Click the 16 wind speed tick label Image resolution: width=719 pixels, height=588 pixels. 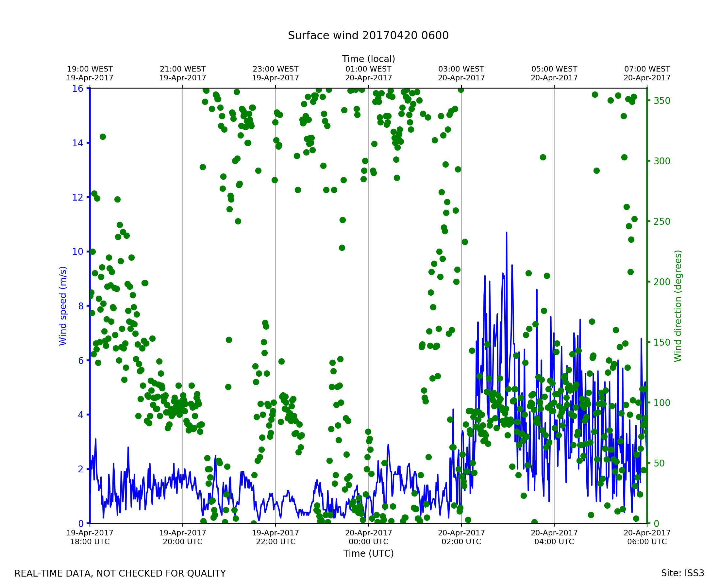click(x=77, y=89)
